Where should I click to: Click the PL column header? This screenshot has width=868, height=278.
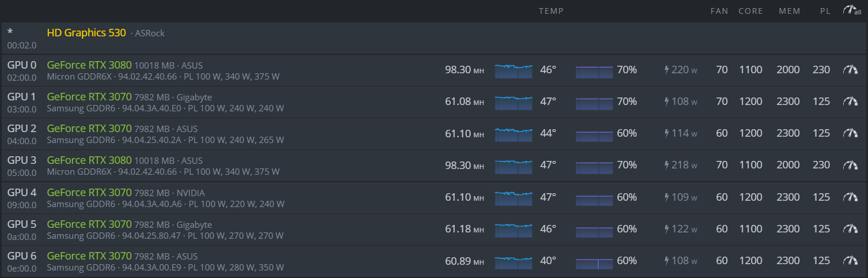(825, 11)
